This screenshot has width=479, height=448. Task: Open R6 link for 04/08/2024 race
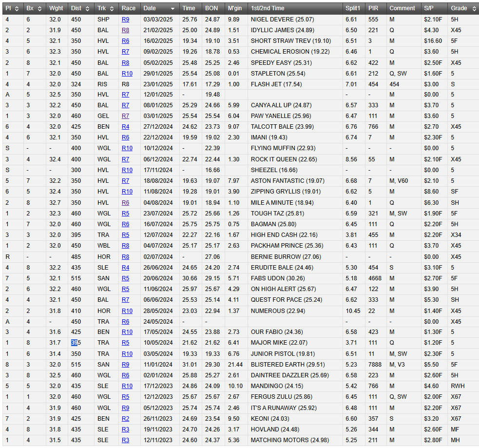pyautogui.click(x=125, y=203)
